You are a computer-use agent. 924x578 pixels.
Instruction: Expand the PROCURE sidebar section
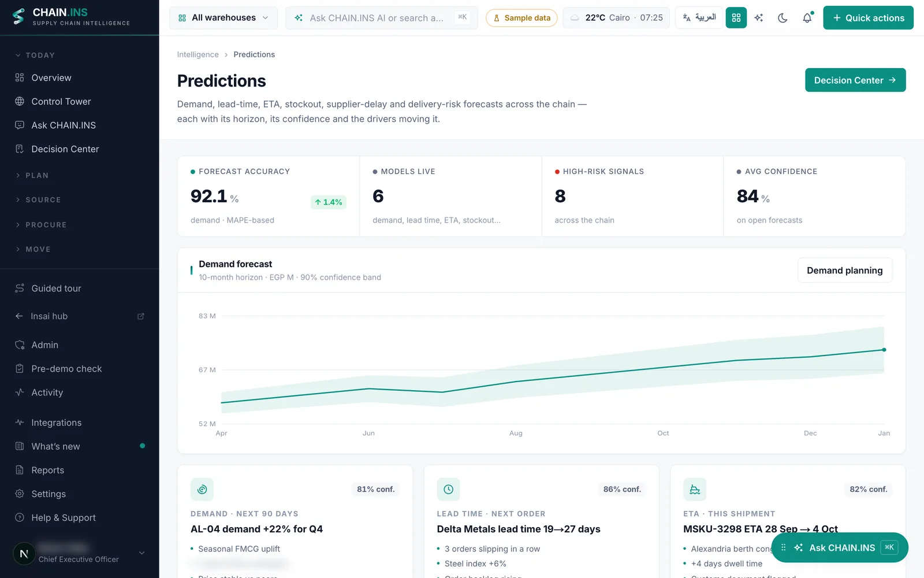point(41,225)
